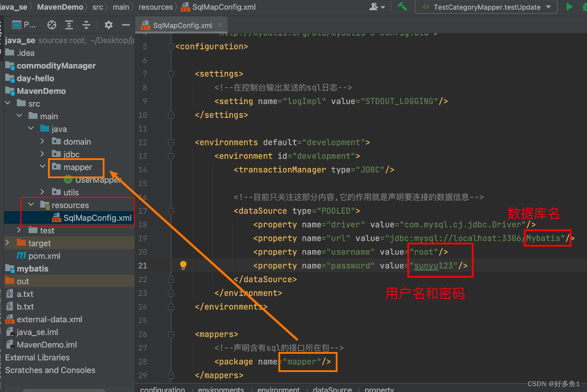Collapse the resources folder
Screen dimensions: 587x392
pos(31,205)
